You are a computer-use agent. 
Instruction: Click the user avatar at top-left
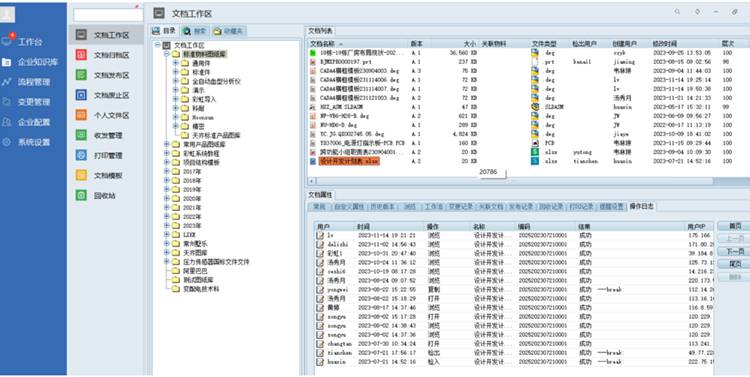click(x=7, y=14)
